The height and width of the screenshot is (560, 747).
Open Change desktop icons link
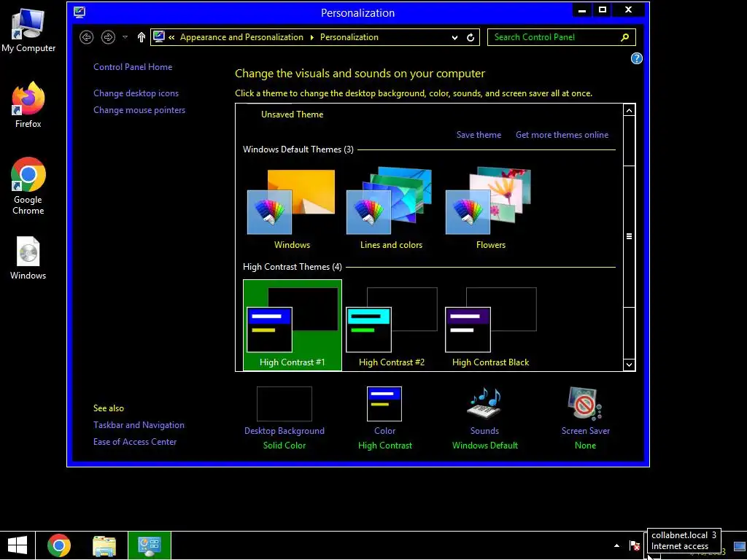click(x=136, y=93)
